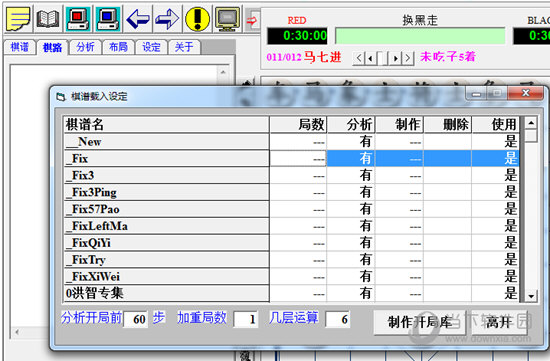Open the book icon in toolbar
The width and height of the screenshot is (550, 361).
[x=48, y=18]
